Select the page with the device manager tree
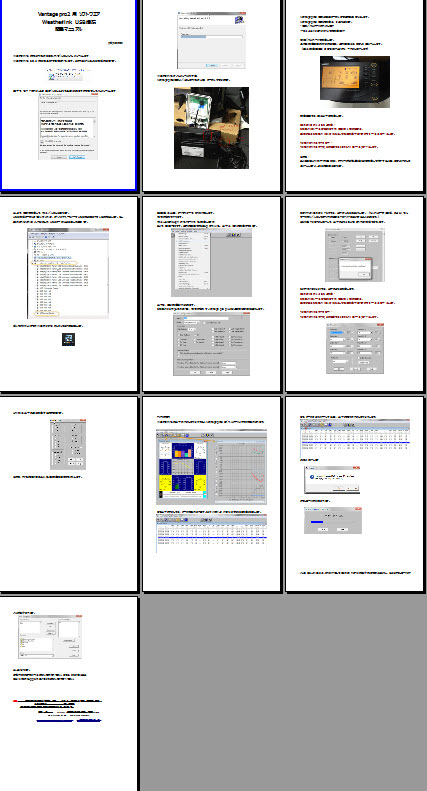 (69, 293)
